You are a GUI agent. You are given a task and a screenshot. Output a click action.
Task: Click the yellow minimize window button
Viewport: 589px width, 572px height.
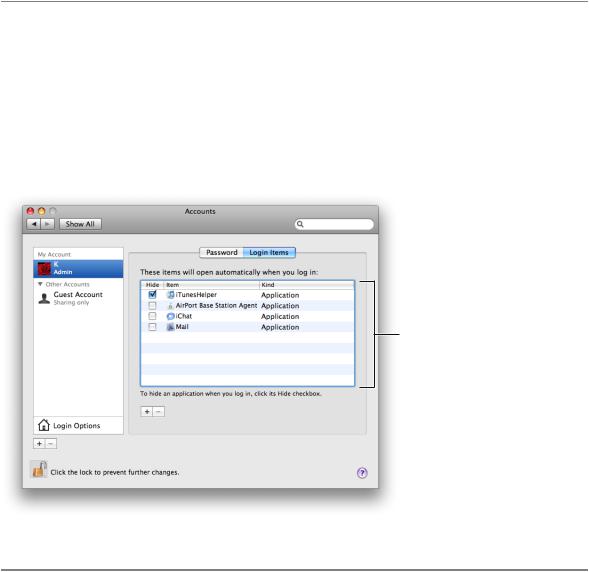42,211
